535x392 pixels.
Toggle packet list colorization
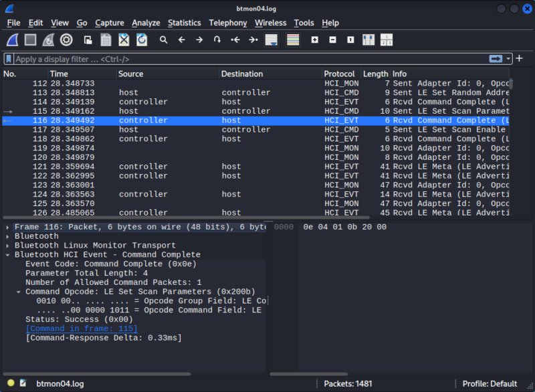293,40
